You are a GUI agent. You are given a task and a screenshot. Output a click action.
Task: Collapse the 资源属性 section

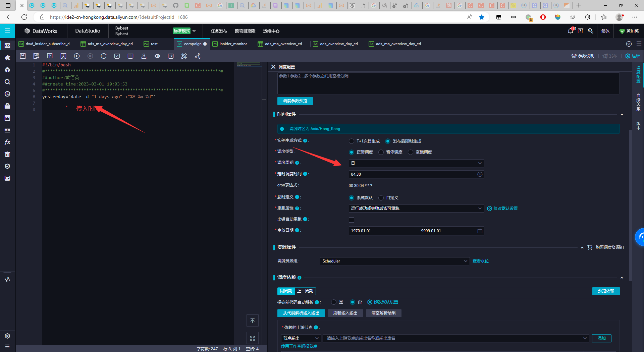pos(582,247)
